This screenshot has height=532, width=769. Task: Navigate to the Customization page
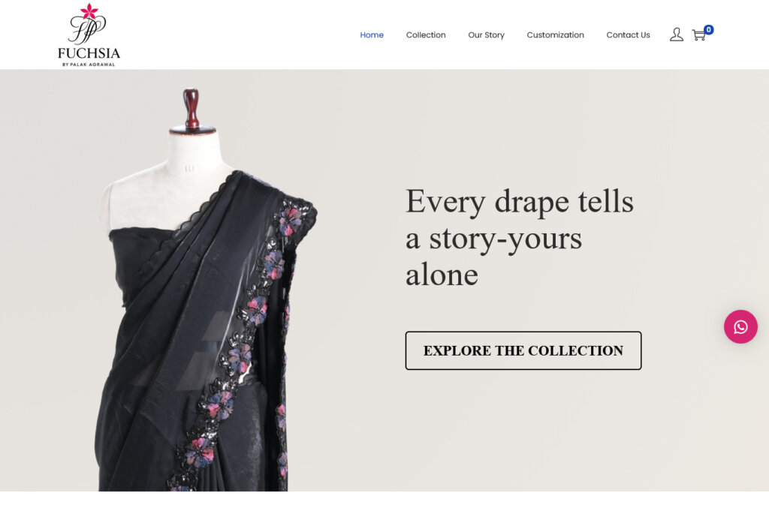[x=555, y=35]
